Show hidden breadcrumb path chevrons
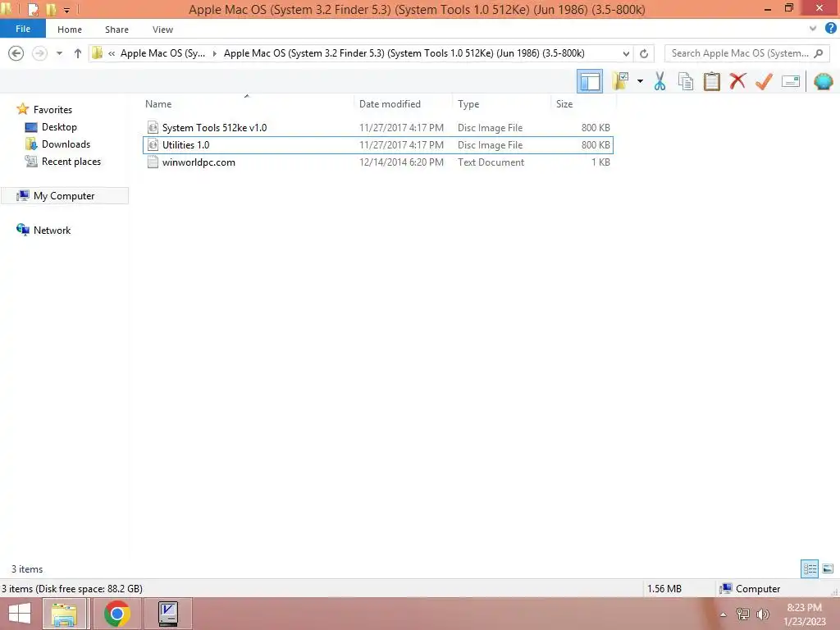 click(x=112, y=53)
